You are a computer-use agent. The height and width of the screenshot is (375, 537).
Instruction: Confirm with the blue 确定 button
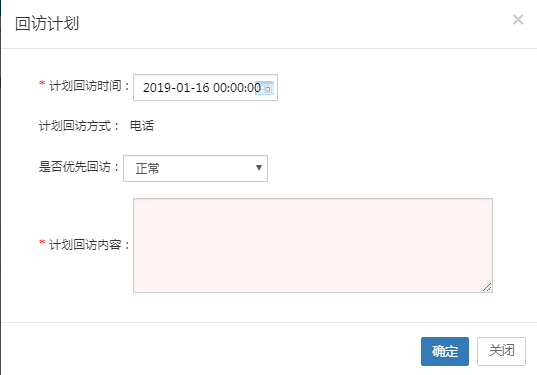(x=445, y=351)
